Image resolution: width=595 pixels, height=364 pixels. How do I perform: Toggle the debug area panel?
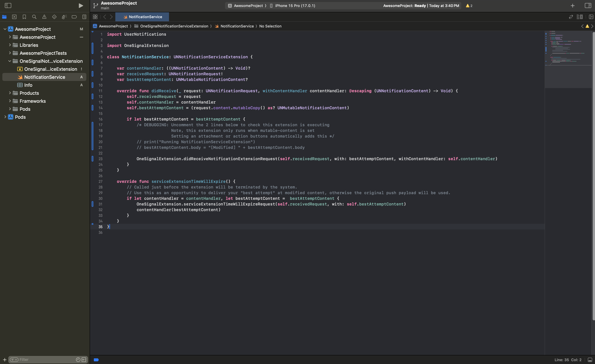[590, 360]
